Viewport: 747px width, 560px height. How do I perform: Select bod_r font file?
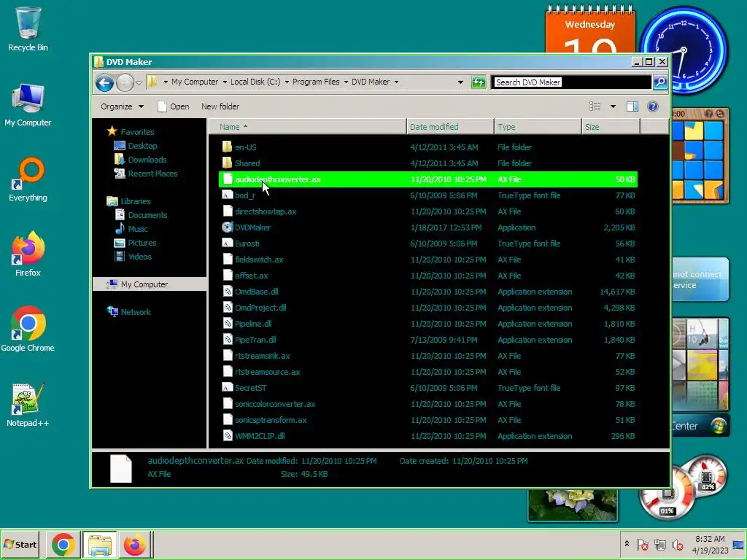pyautogui.click(x=244, y=195)
